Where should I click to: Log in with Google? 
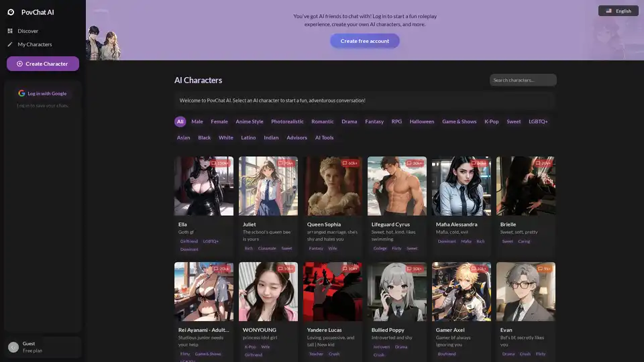click(43, 93)
